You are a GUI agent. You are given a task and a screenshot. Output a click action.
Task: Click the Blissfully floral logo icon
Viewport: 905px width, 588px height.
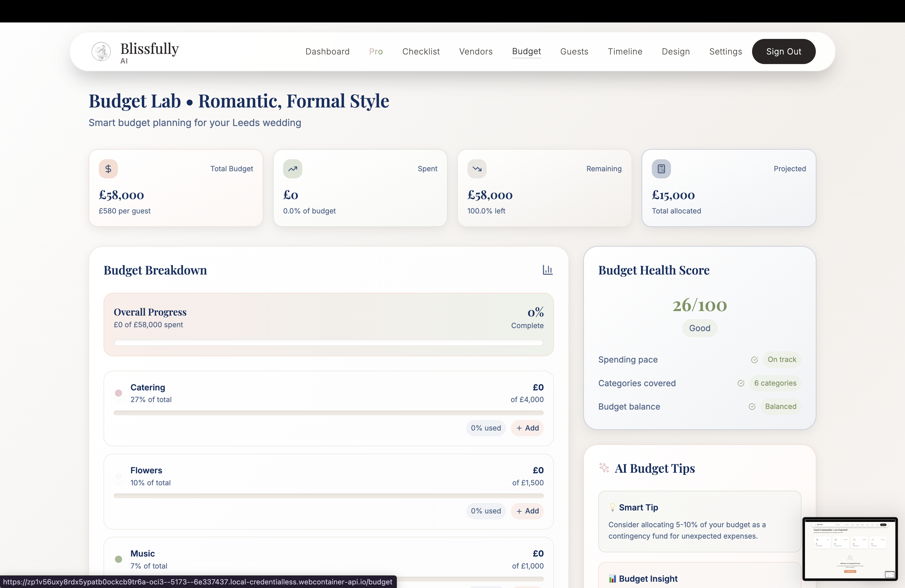click(x=101, y=52)
